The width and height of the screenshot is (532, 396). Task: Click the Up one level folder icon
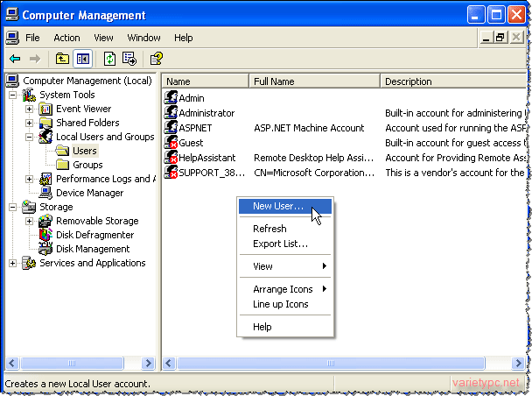point(62,59)
